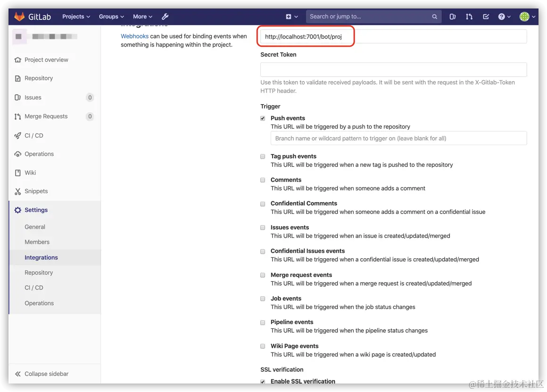The width and height of the screenshot is (547, 392).
Task: Enable Confidential Issues events checkbox
Action: coord(263,251)
